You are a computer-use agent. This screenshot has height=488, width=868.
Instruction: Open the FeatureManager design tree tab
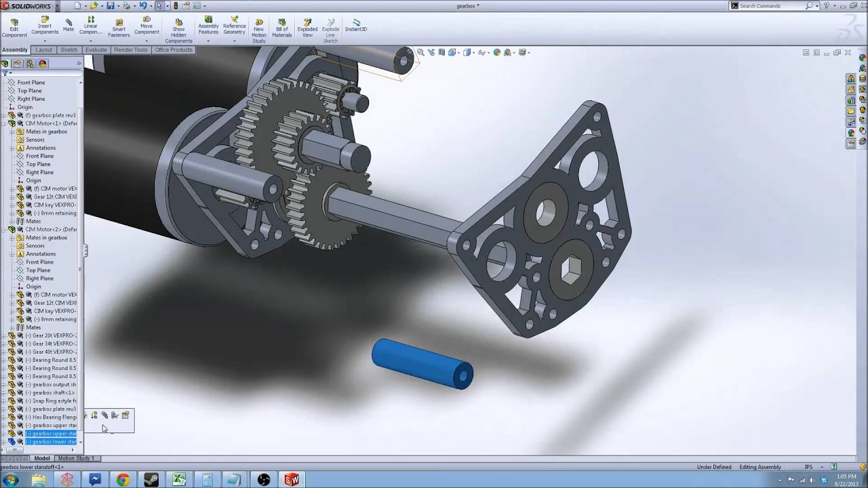(x=5, y=64)
